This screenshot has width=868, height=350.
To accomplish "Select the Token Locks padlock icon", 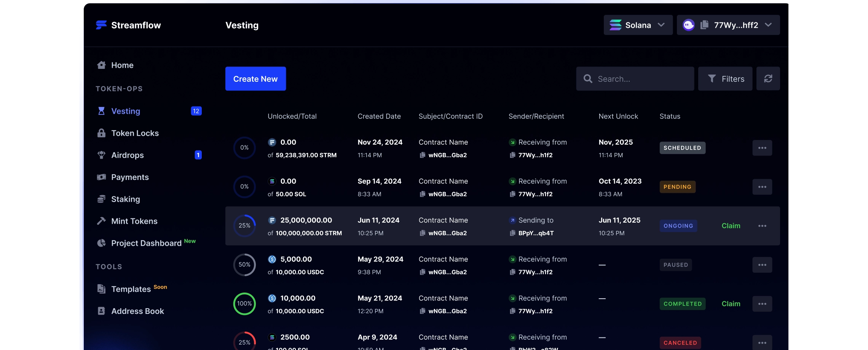I will (x=101, y=133).
